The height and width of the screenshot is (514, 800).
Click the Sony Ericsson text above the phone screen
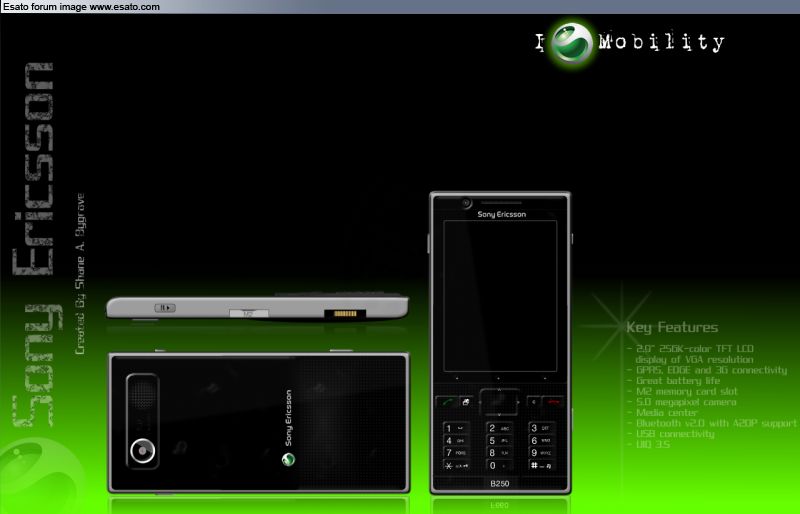502,214
